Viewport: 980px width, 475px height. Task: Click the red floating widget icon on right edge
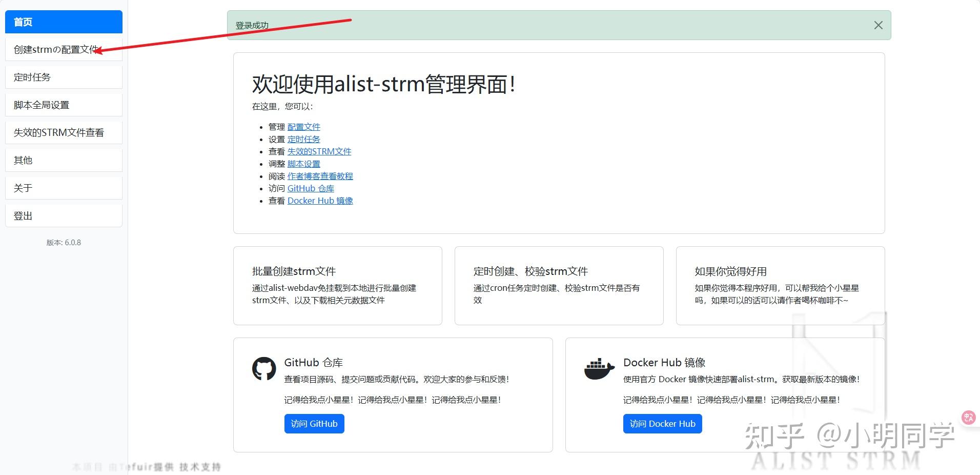tap(968, 417)
